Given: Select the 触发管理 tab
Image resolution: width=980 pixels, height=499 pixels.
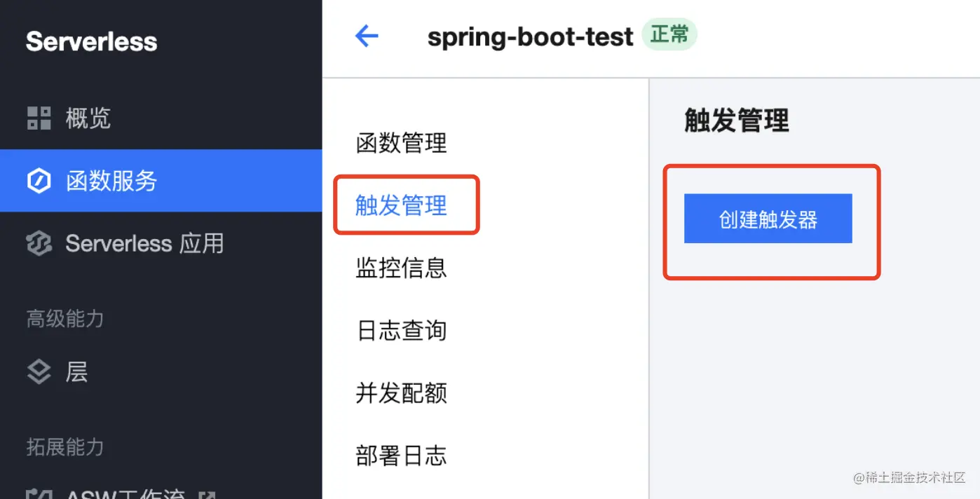Looking at the screenshot, I should tap(401, 205).
